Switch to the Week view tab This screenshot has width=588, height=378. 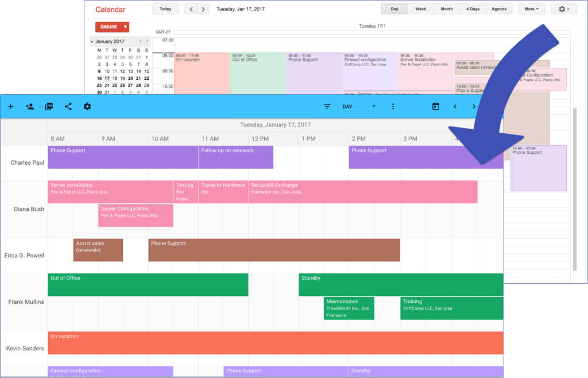[420, 9]
